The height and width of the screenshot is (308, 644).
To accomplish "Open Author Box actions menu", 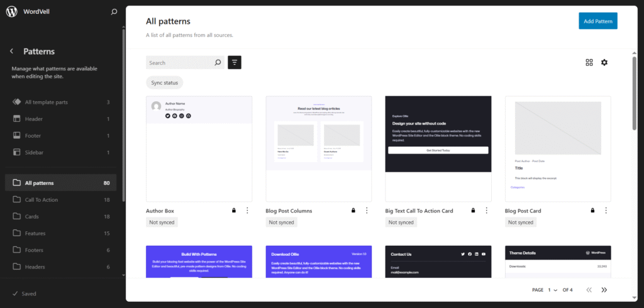I will [247, 211].
